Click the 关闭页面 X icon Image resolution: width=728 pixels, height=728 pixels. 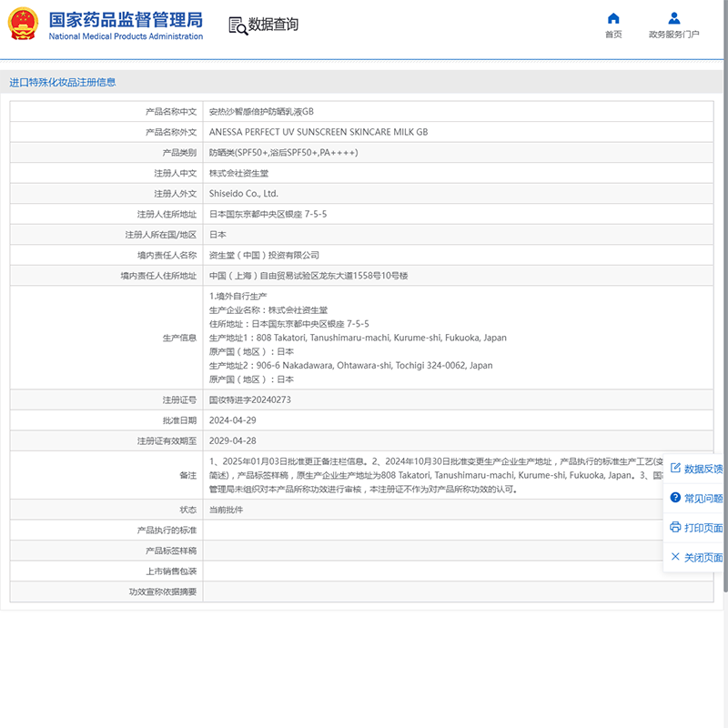point(675,557)
